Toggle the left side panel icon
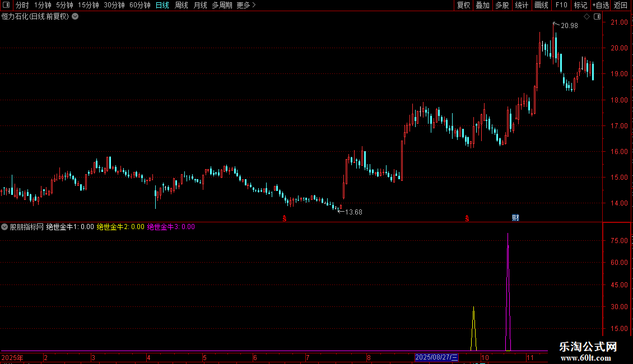The width and height of the screenshot is (633, 364). coord(6,5)
